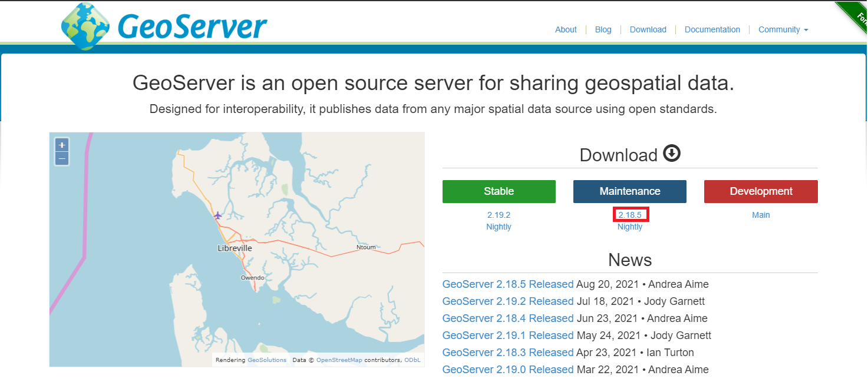This screenshot has height=392, width=868.
Task: Open the GeoSolutions attribution link
Action: [x=267, y=360]
